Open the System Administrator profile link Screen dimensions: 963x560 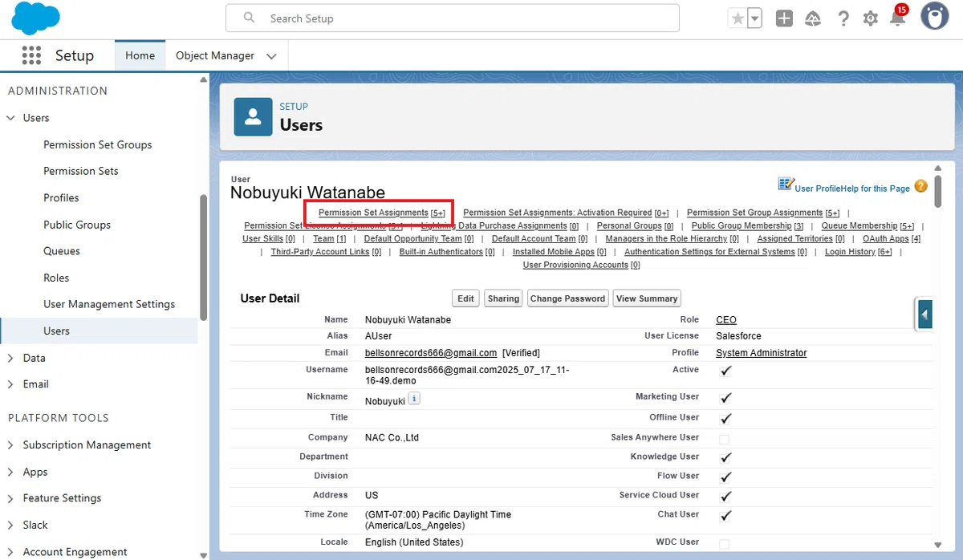click(762, 353)
